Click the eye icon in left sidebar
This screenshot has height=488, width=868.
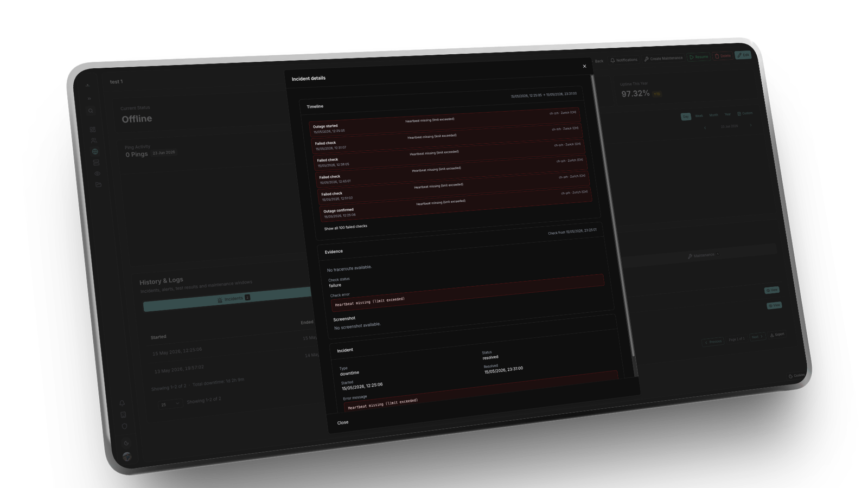[97, 174]
